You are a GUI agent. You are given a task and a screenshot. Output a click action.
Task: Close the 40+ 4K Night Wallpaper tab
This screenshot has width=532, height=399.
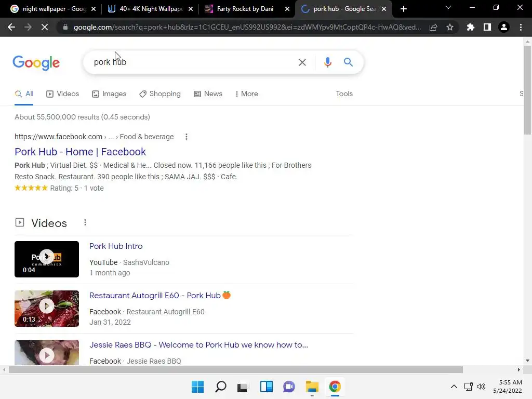191,9
